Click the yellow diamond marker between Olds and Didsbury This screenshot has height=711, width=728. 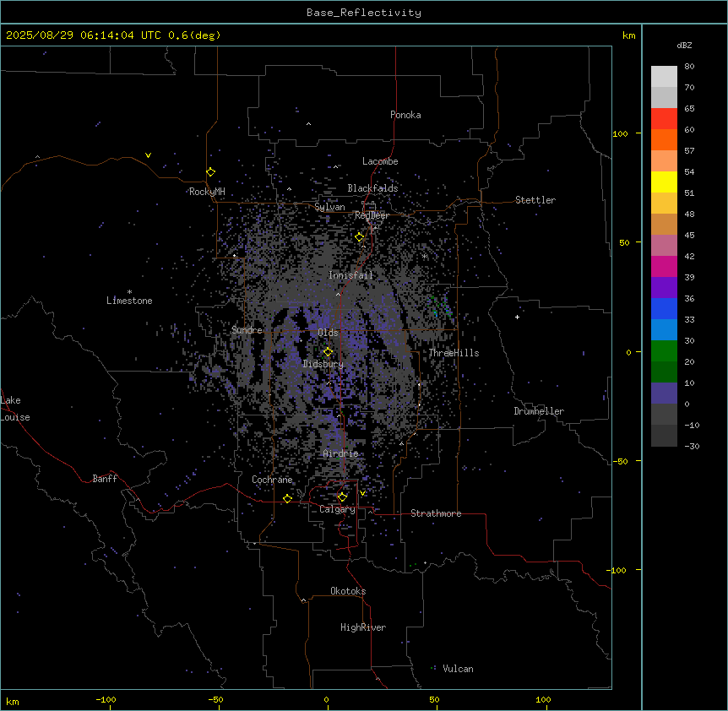click(328, 352)
